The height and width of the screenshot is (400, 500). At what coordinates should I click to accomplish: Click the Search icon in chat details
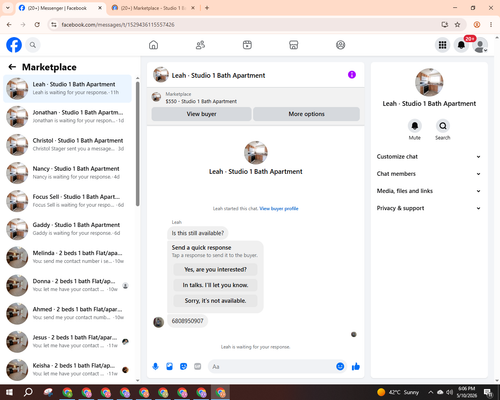[443, 126]
